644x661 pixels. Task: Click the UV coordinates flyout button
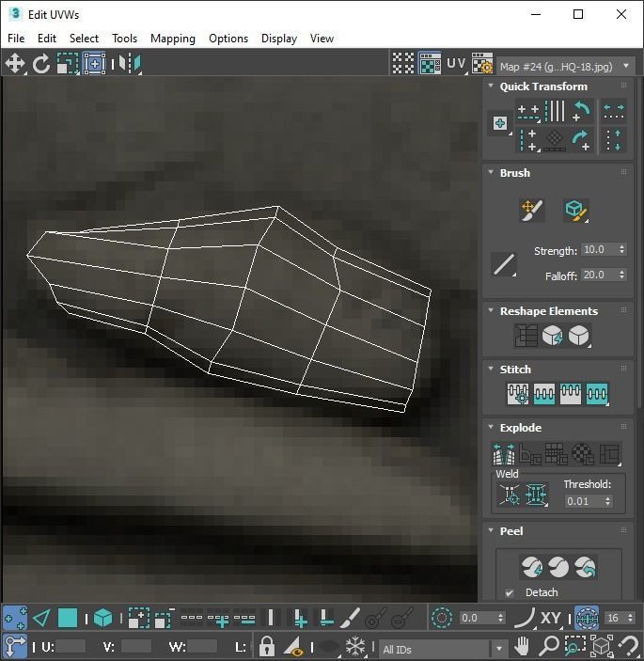(x=457, y=64)
